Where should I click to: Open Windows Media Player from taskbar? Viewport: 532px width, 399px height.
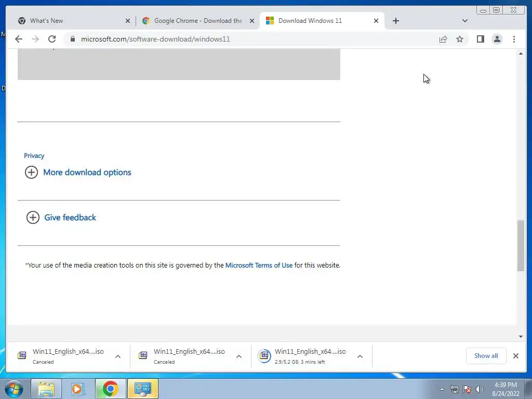coord(78,389)
